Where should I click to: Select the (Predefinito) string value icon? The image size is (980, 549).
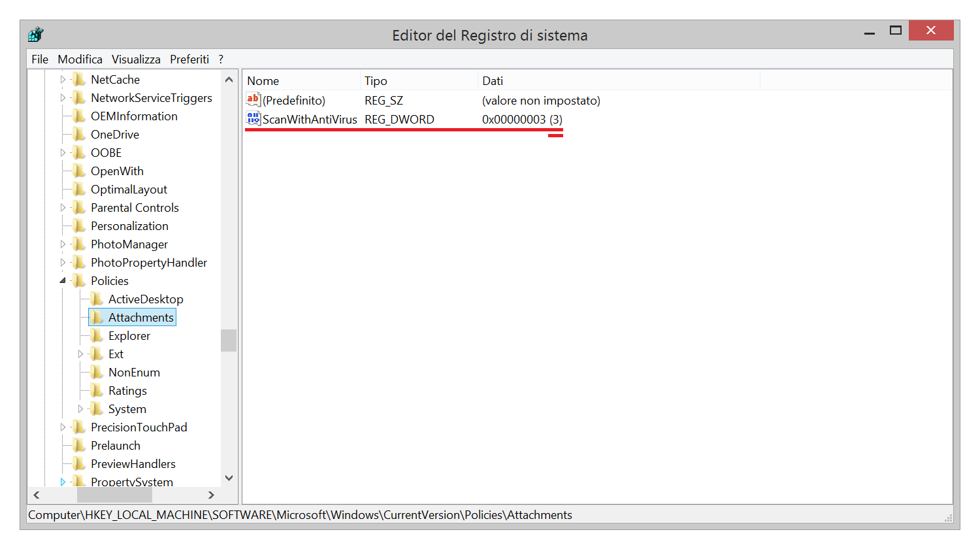[253, 100]
